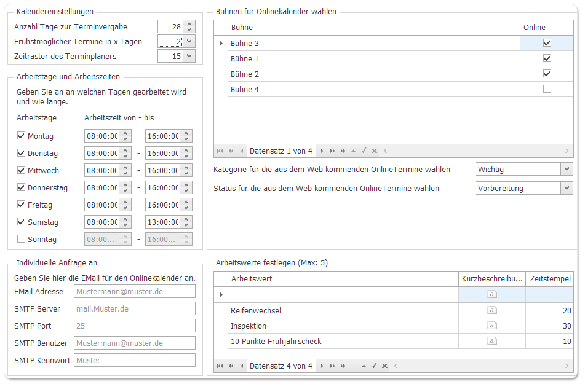Uncheck Montag as working day
Screen dimensions: 585x392
22,136
